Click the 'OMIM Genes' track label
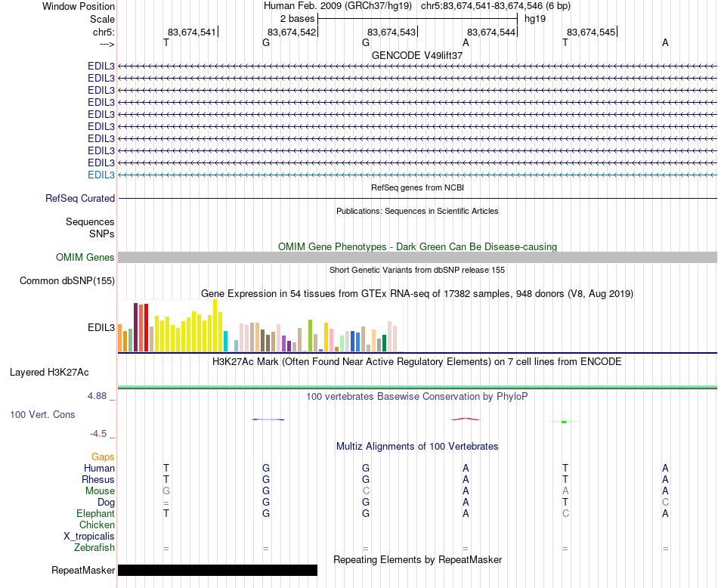The width and height of the screenshot is (718, 588). pos(85,258)
